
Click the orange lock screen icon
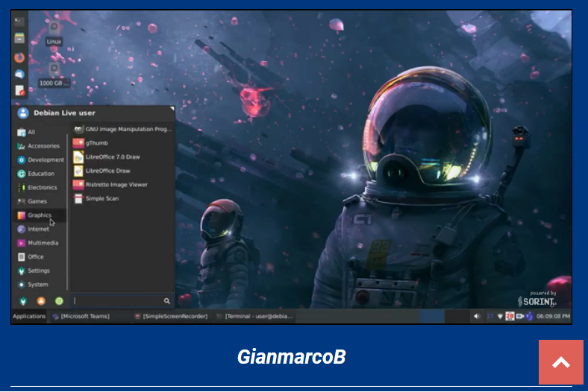[x=41, y=301]
